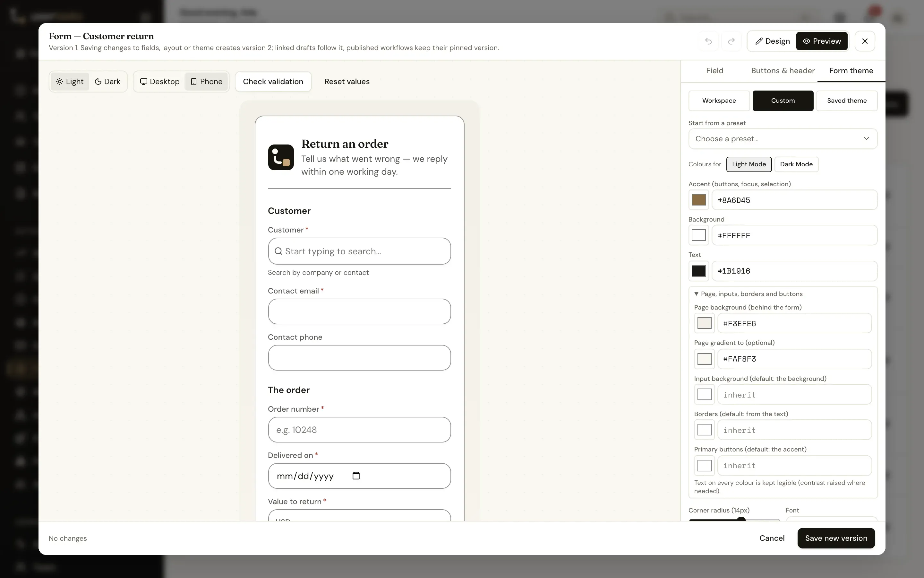This screenshot has height=578, width=924.
Task: Edit colours for Dark Mode
Action: [x=796, y=164]
